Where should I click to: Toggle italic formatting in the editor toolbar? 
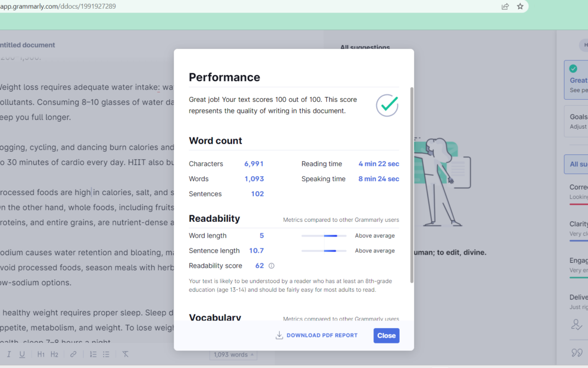[9, 354]
